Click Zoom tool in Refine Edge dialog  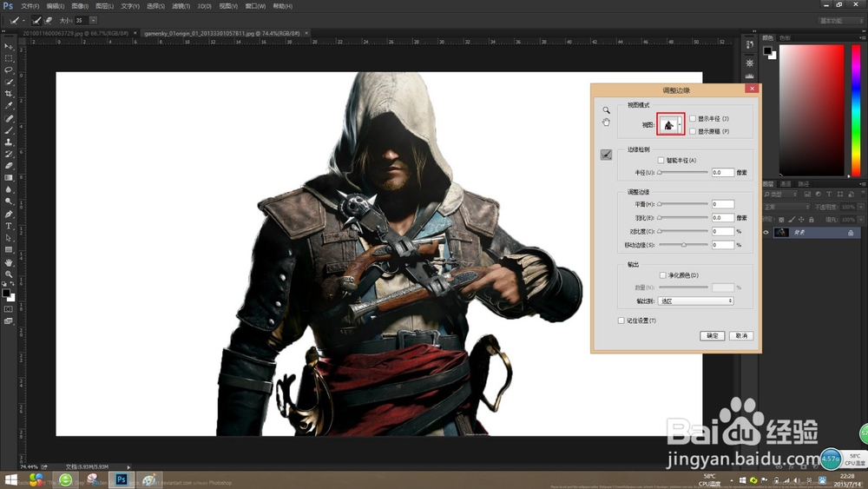point(606,110)
